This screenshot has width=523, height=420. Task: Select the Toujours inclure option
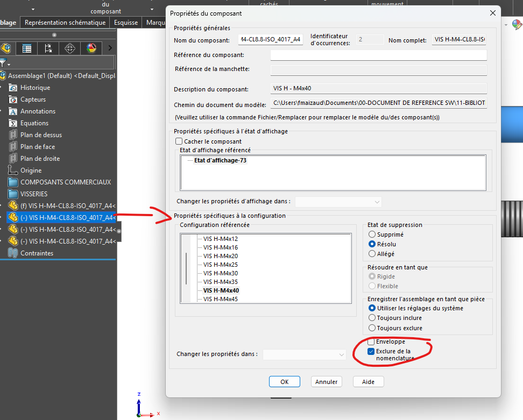[x=372, y=318]
